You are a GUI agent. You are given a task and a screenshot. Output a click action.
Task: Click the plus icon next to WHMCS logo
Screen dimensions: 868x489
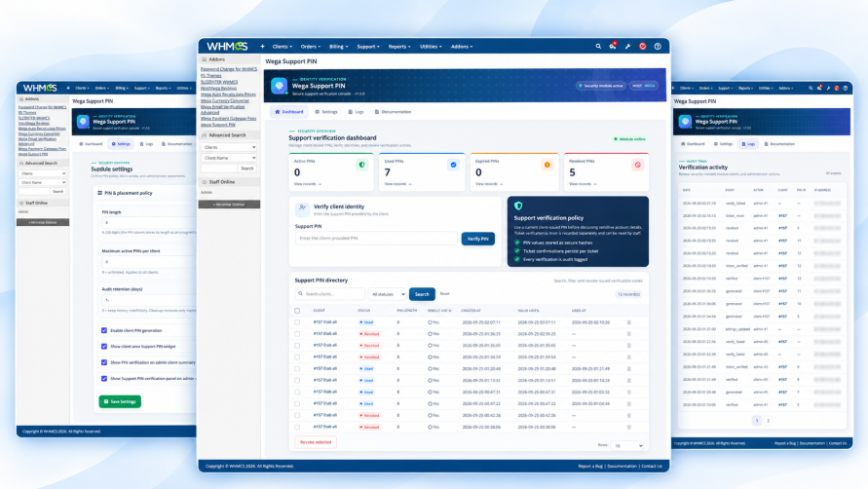pyautogui.click(x=262, y=47)
